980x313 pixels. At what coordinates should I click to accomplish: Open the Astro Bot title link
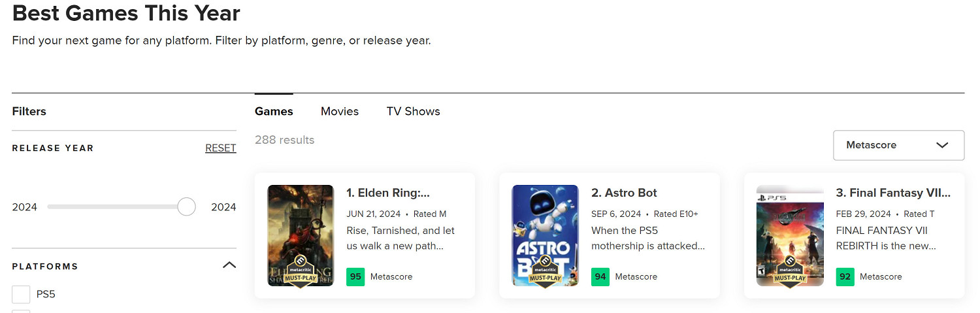(624, 193)
